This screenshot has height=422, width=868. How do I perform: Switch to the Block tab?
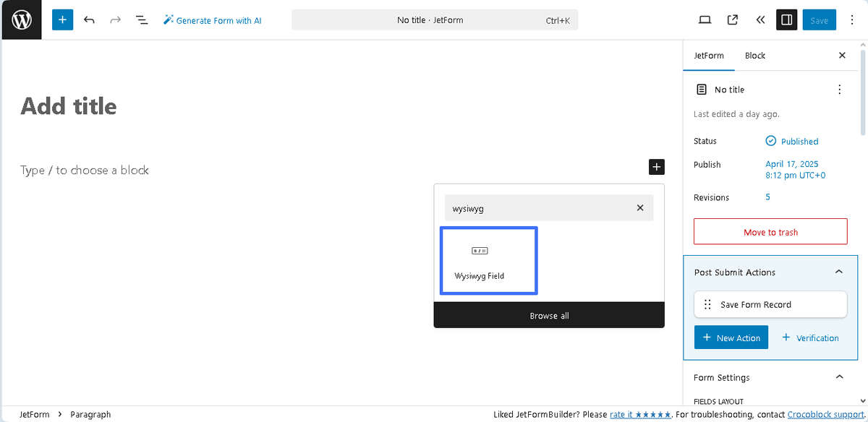point(754,55)
